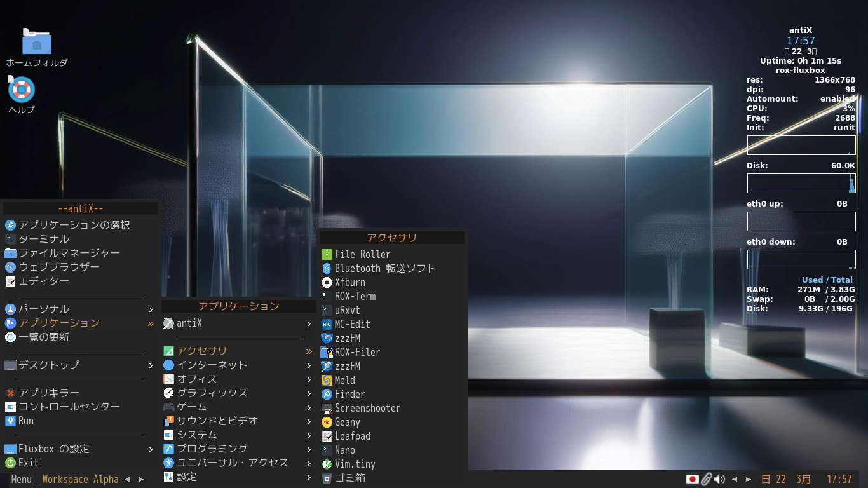Click the Screenshooter icon
The width and height of the screenshot is (868, 488).
click(x=327, y=408)
